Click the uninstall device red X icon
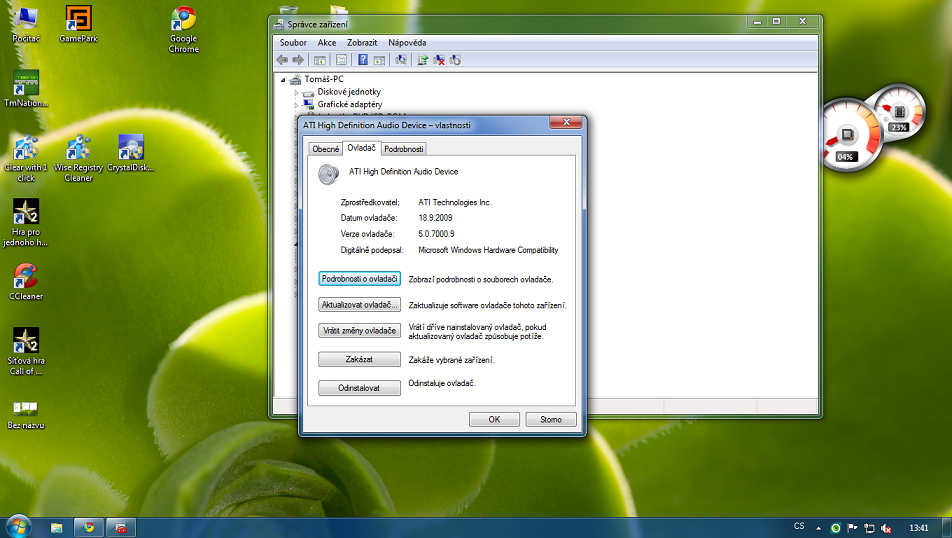 pyautogui.click(x=439, y=60)
